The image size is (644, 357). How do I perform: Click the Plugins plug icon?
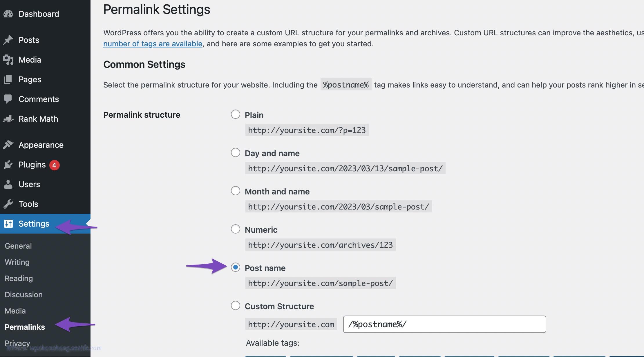tap(8, 165)
